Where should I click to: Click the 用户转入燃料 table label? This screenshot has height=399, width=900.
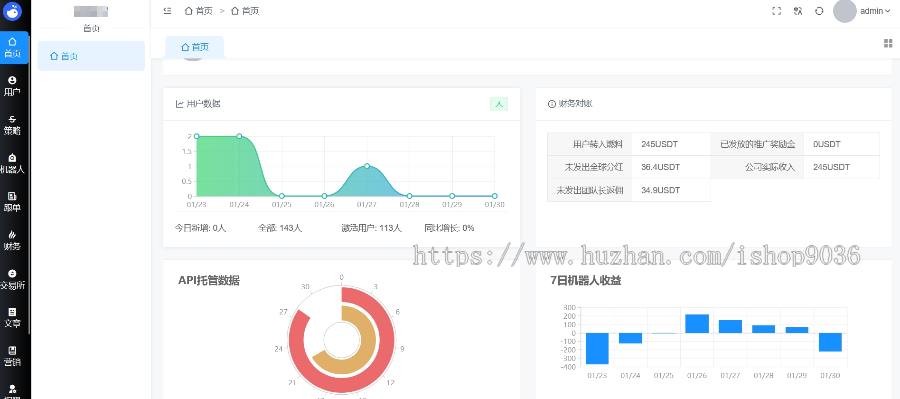click(598, 144)
